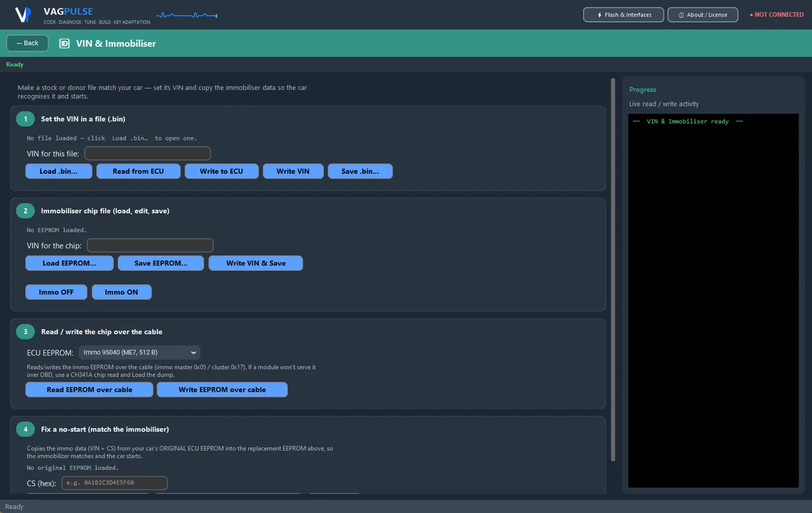The image size is (812, 513).
Task: Click the 'Progress' panel heading
Action: pos(643,90)
